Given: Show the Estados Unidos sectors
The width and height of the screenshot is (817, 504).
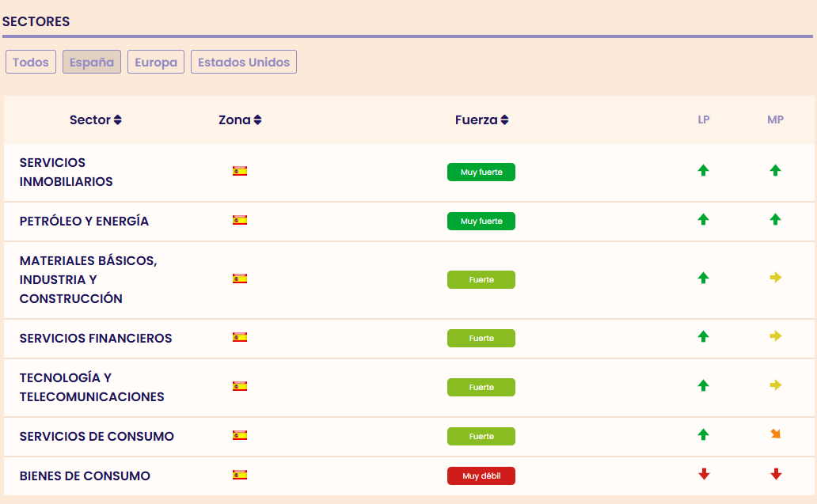Looking at the screenshot, I should [x=244, y=62].
